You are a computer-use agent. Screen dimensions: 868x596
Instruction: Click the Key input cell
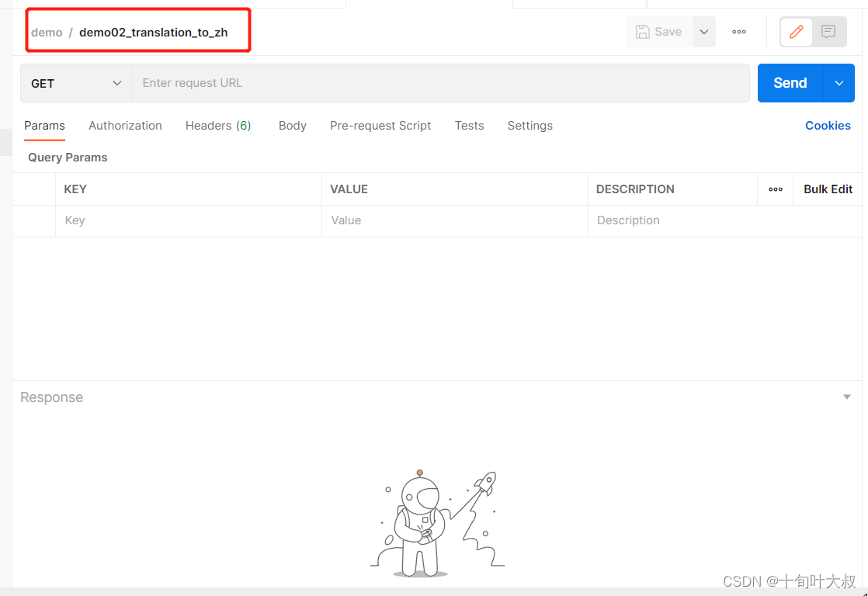point(188,221)
